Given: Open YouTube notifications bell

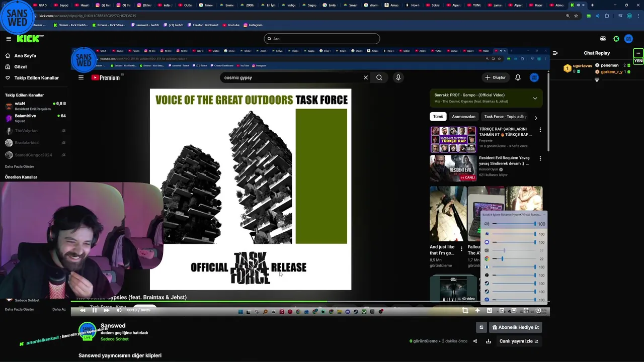Looking at the screenshot, I should (518, 77).
